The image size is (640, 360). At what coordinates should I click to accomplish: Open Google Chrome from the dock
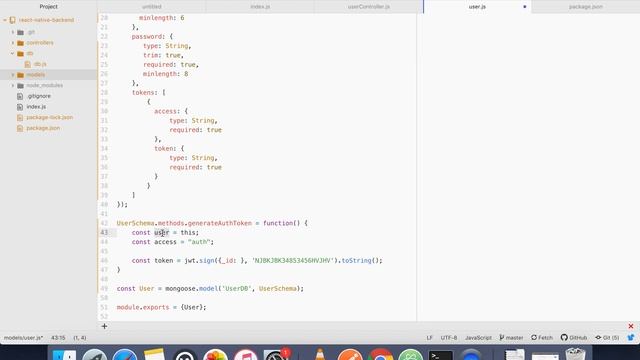380,354
